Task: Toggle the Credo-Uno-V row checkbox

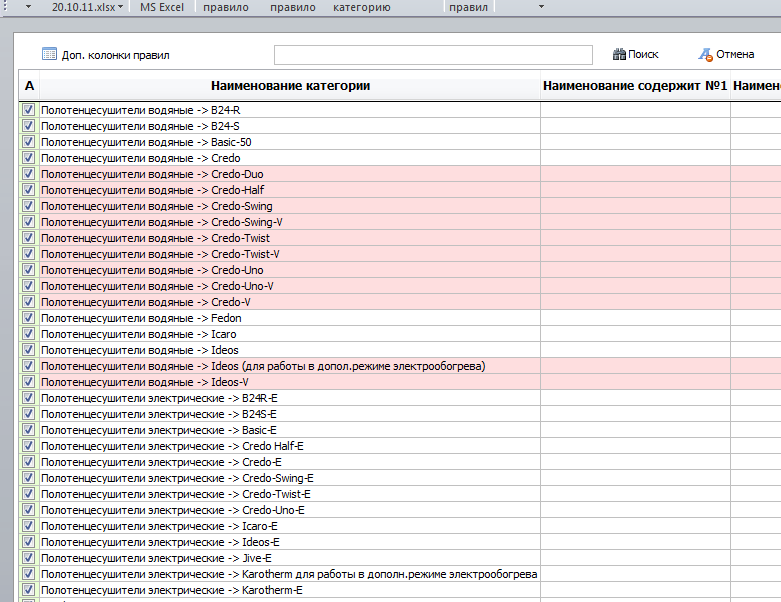Action: (x=28, y=286)
